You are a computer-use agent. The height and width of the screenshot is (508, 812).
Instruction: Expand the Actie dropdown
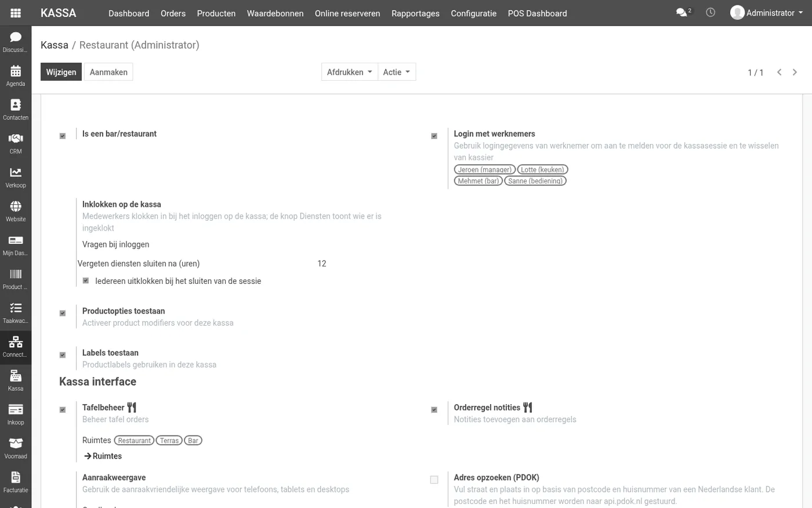tap(397, 72)
